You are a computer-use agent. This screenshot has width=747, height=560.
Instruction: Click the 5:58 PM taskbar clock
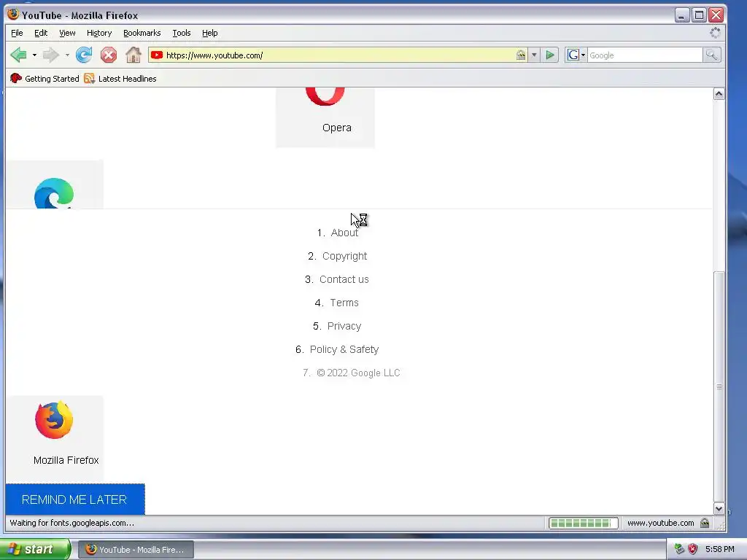pyautogui.click(x=719, y=549)
